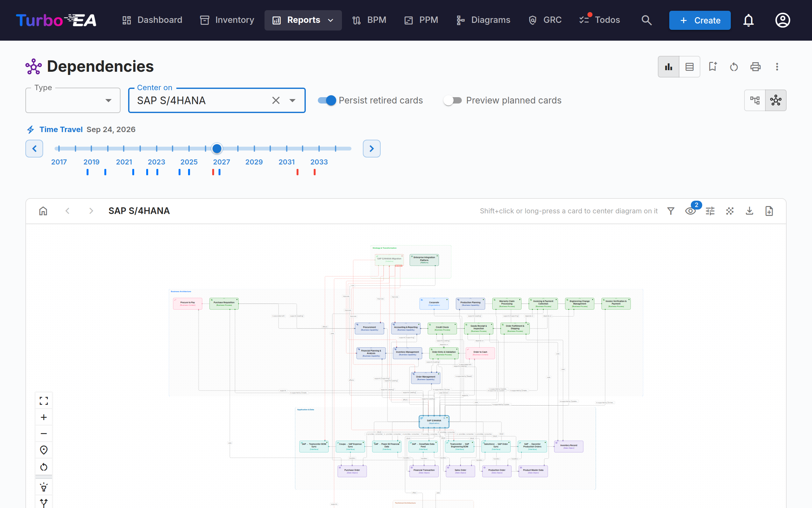Expand the Center on dropdown arrow

point(292,100)
